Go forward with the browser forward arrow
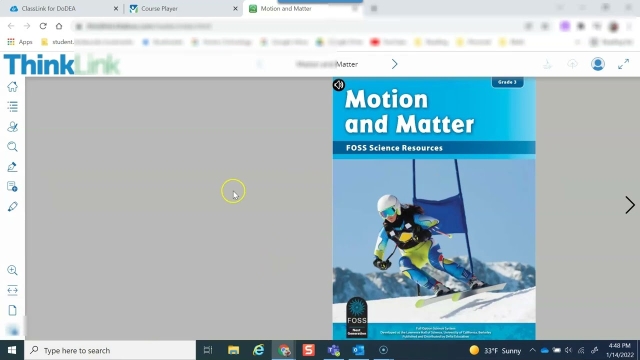Screen dimensions: 640x360 tap(27, 26)
